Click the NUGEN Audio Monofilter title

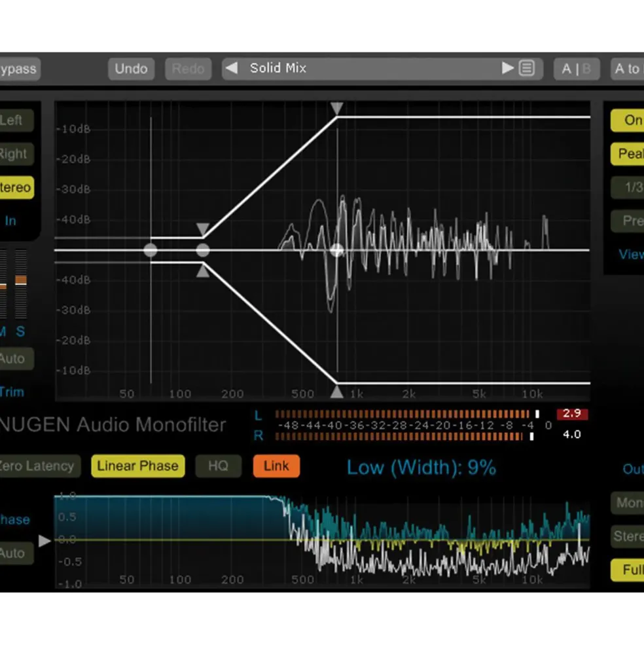(113, 425)
